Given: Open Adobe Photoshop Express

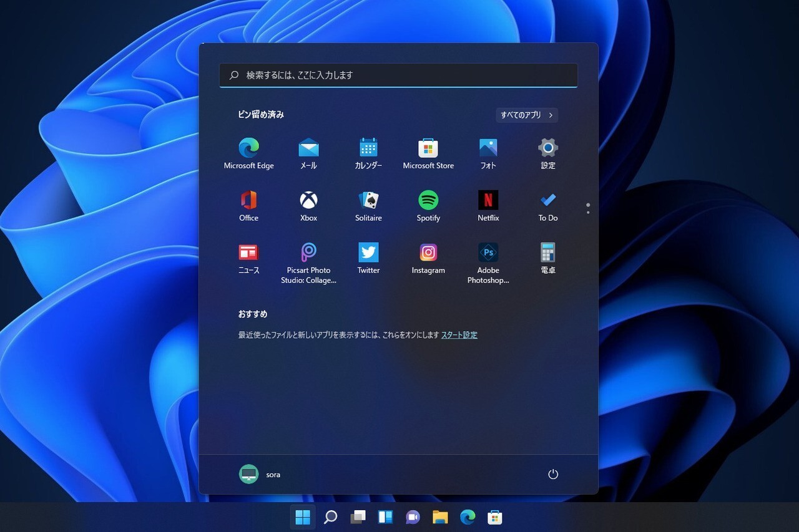Looking at the screenshot, I should point(488,263).
